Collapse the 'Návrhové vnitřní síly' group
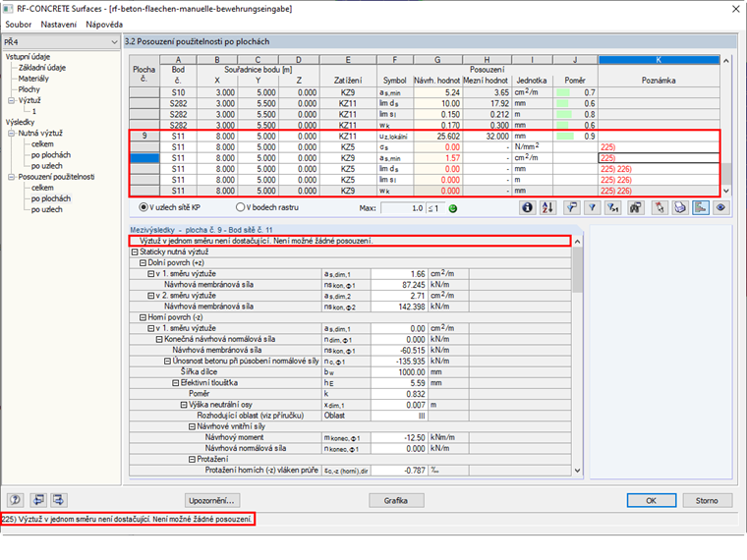Image resolution: width=747 pixels, height=560 pixels. 192,426
